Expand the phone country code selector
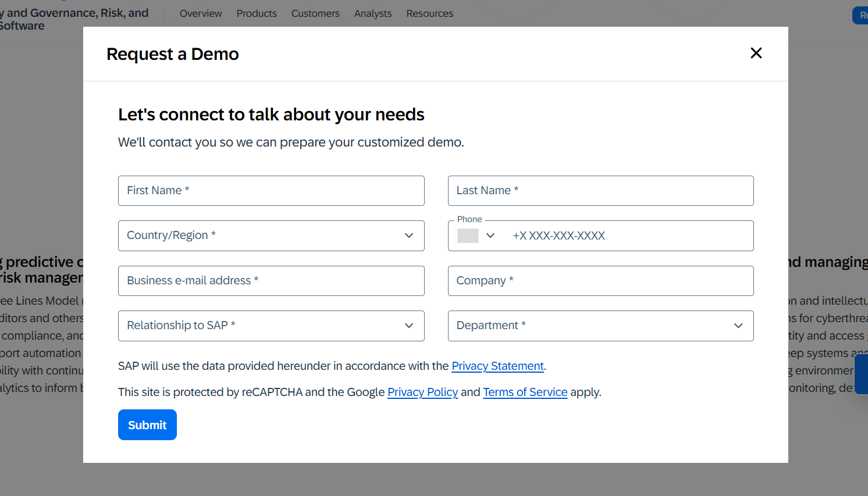Image resolution: width=868 pixels, height=496 pixels. 490,235
